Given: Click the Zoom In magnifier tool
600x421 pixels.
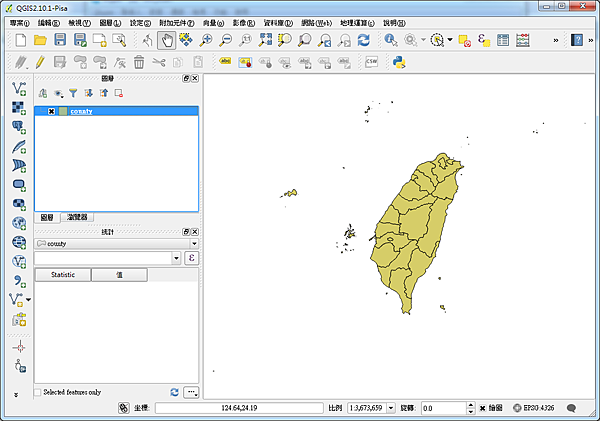Looking at the screenshot, I should coord(206,40).
